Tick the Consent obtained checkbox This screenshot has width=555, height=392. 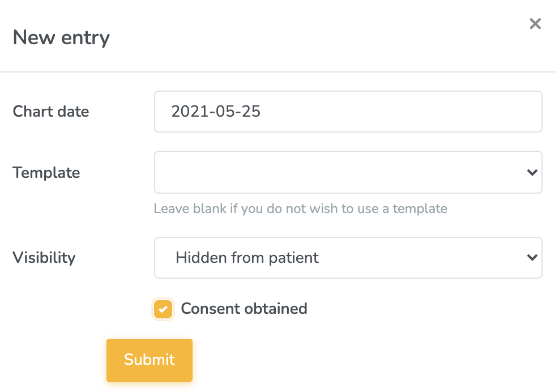point(163,309)
